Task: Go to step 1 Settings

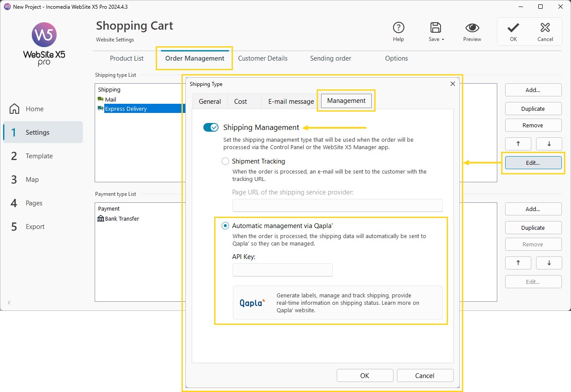Action: (x=43, y=133)
